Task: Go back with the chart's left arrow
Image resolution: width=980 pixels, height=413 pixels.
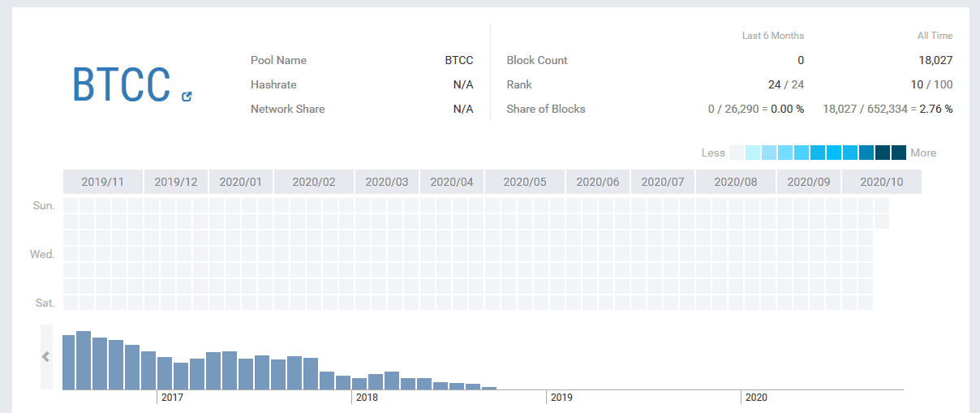Action: [x=46, y=356]
